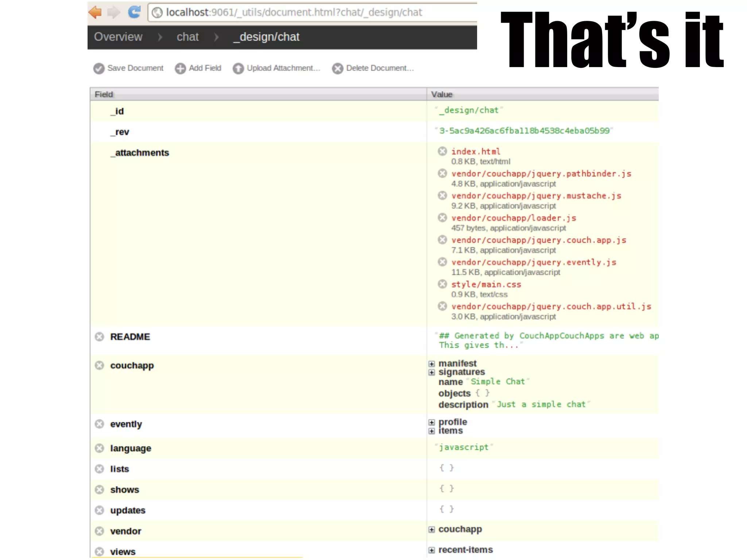The image size is (747, 560).
Task: Click the browser back arrow icon
Action: pyautogui.click(x=95, y=12)
